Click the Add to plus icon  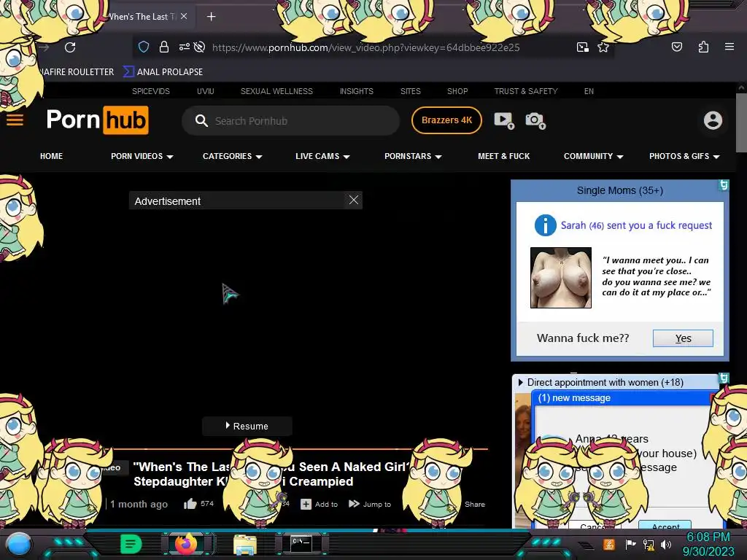(306, 504)
